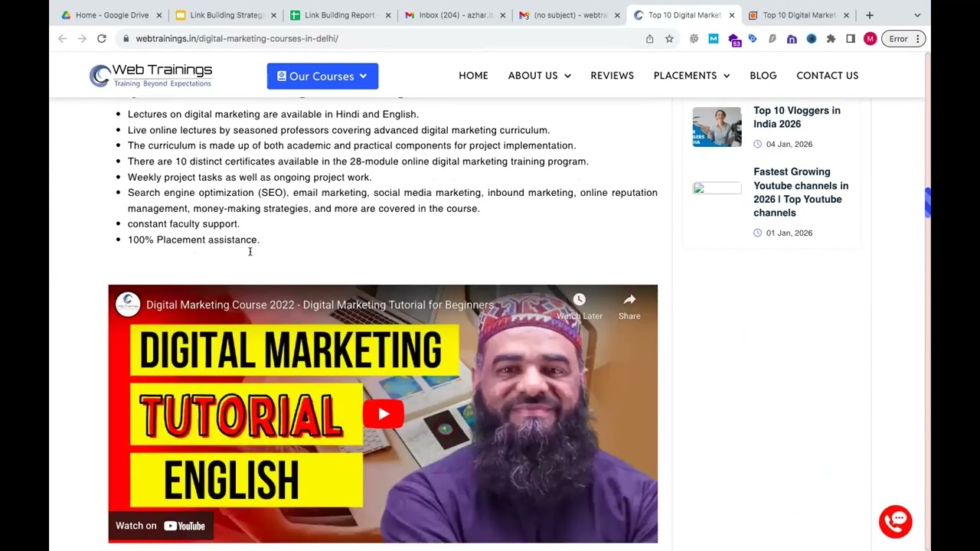Go back with the browser back arrow

pos(63,38)
